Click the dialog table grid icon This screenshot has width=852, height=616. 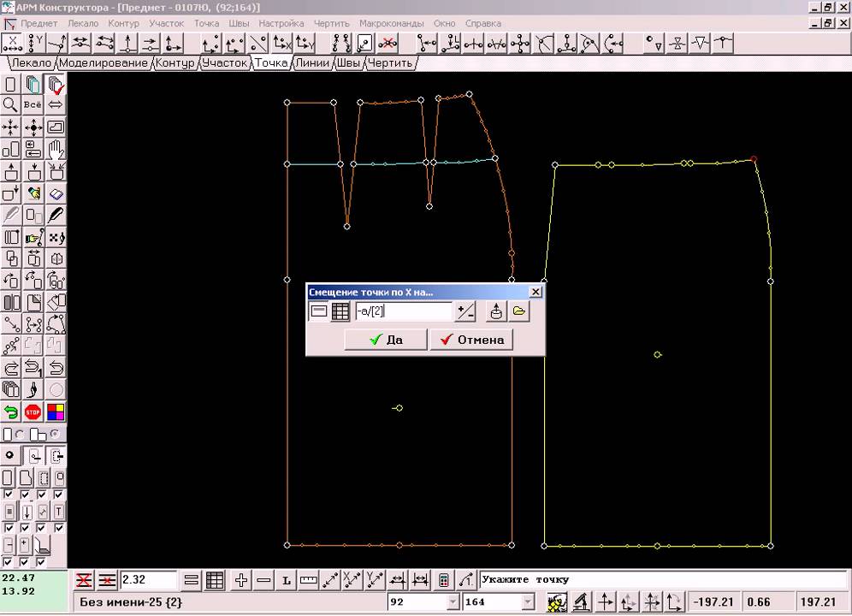(x=340, y=311)
